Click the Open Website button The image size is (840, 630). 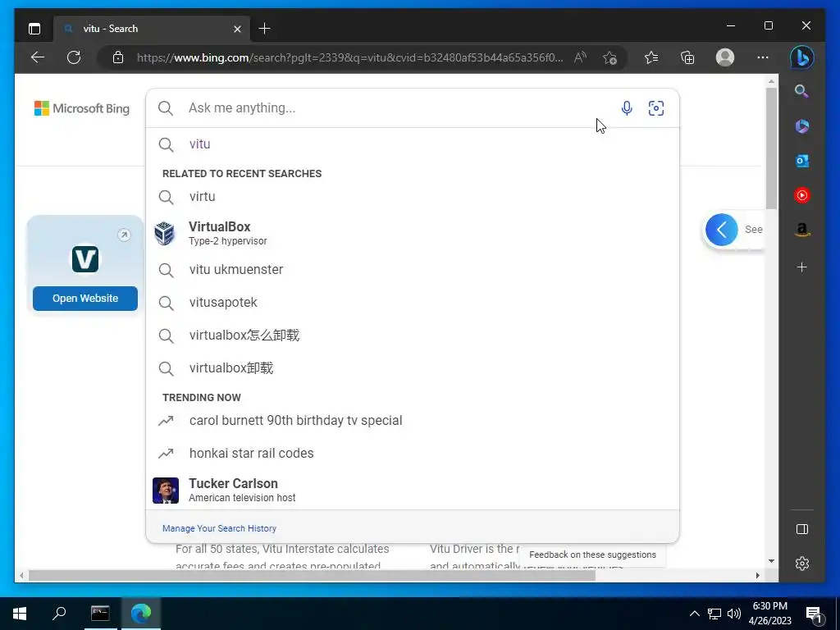(85, 299)
